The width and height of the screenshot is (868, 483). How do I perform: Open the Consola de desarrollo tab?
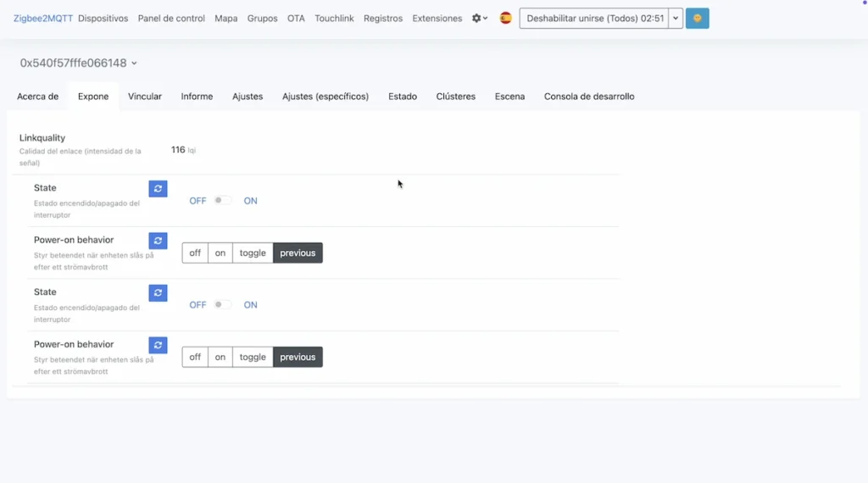coord(588,97)
